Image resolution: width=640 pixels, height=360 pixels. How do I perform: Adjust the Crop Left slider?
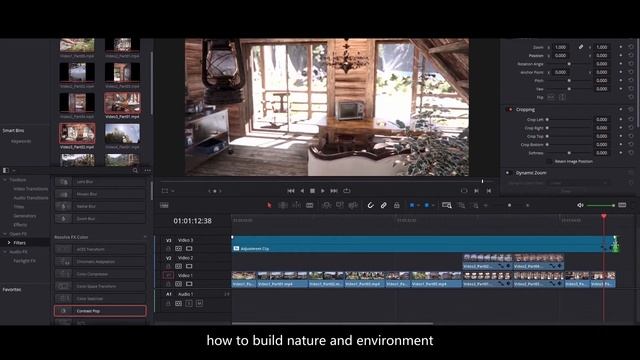pyautogui.click(x=569, y=120)
